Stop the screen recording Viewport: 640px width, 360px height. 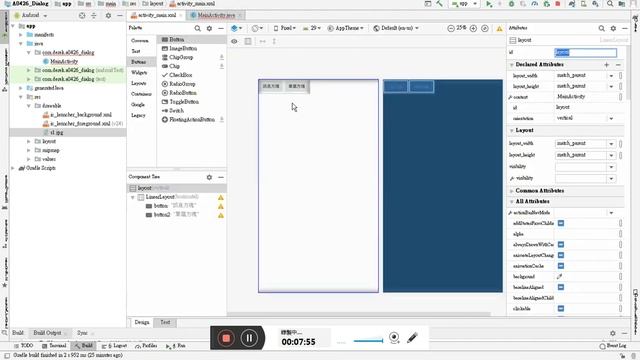[x=226, y=338]
